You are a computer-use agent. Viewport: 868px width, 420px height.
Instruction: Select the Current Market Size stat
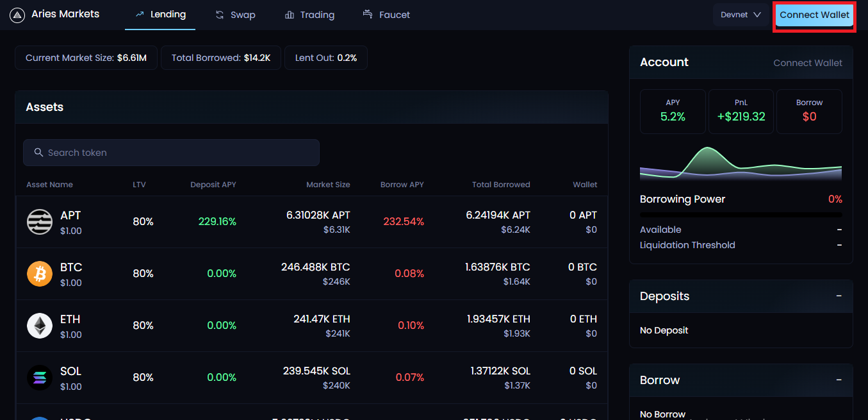coord(86,58)
